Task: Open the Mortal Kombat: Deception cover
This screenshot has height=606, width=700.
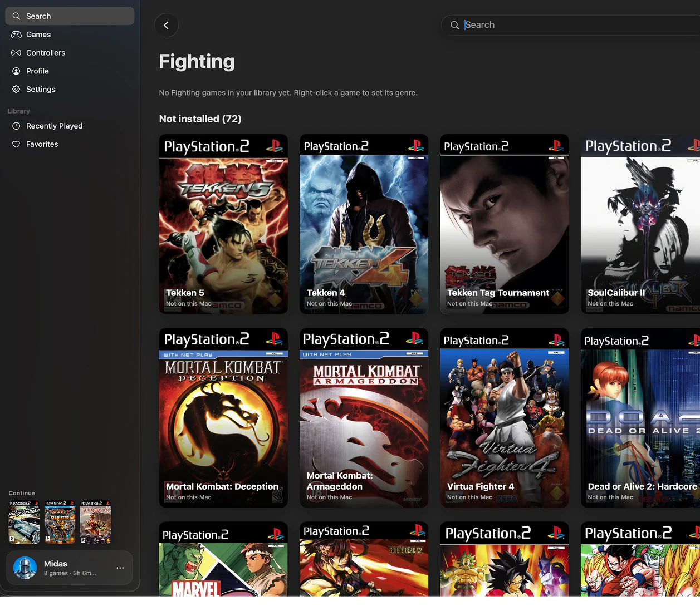Action: click(x=223, y=417)
